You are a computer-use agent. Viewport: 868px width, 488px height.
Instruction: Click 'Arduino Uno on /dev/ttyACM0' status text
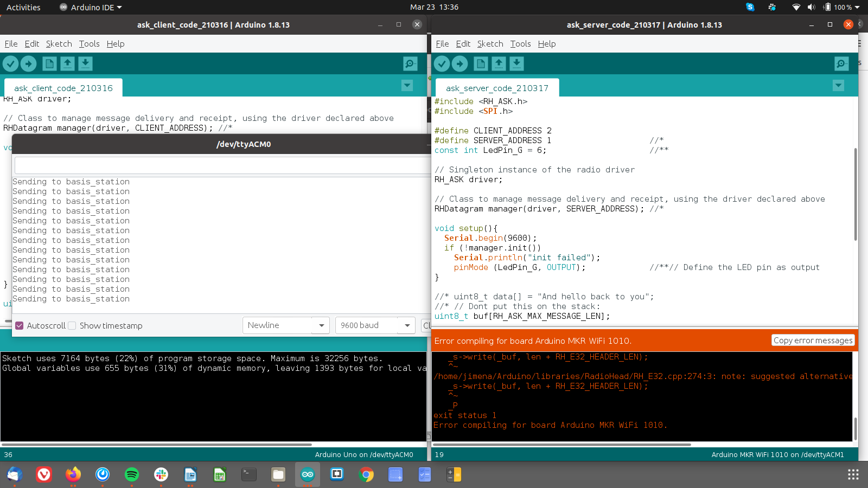click(x=364, y=455)
